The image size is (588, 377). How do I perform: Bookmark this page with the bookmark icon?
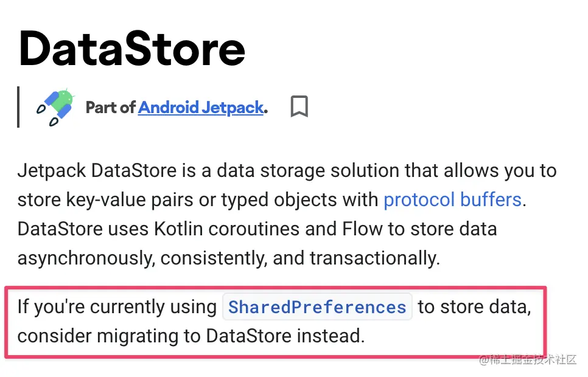click(299, 106)
